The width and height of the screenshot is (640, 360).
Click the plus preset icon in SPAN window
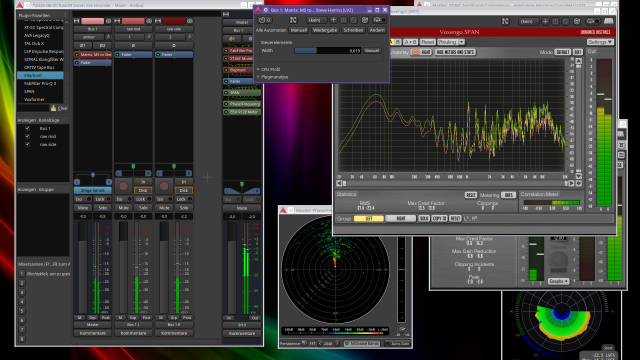pos(545,21)
